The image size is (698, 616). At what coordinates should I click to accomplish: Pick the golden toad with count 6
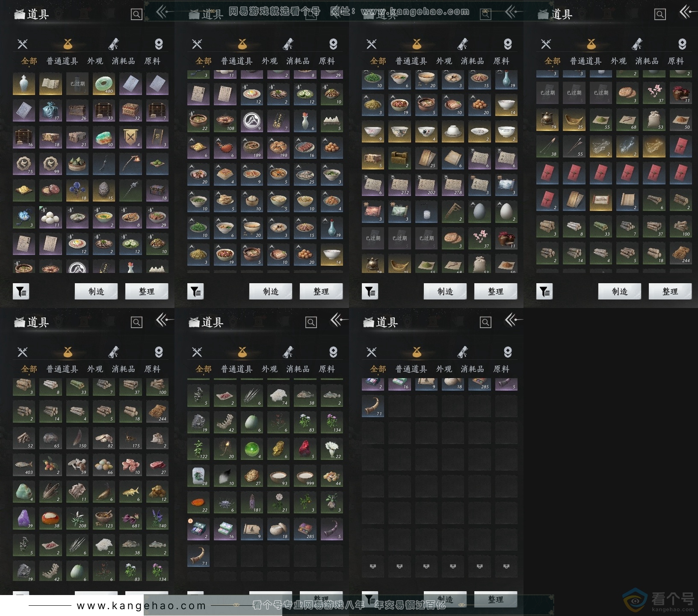pos(278,449)
